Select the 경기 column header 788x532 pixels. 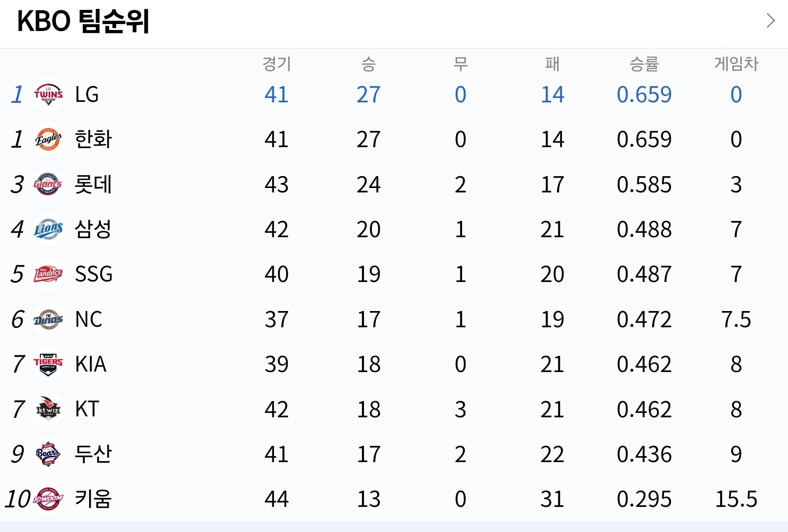click(x=277, y=64)
